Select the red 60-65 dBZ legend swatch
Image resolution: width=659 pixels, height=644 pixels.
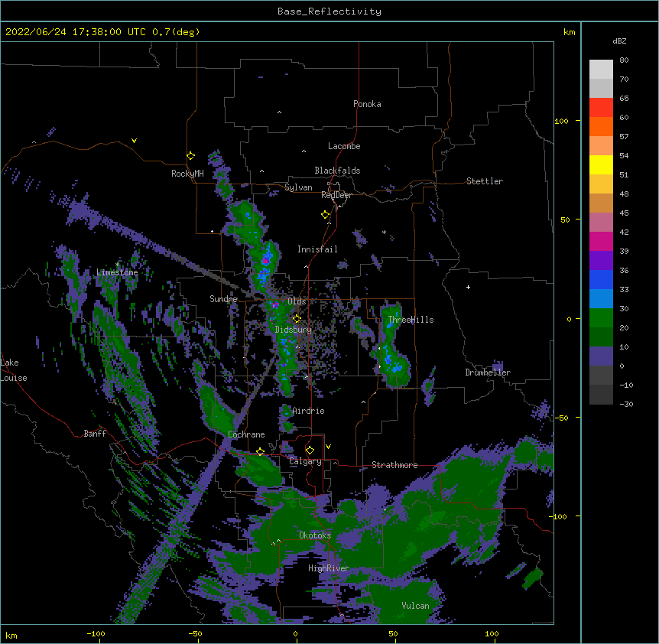coord(601,108)
